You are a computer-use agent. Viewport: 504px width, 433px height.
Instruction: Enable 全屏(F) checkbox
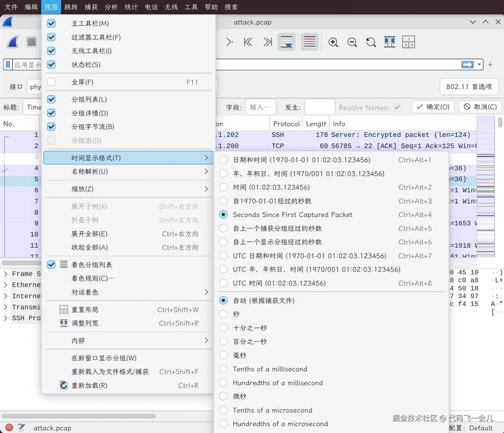(51, 82)
